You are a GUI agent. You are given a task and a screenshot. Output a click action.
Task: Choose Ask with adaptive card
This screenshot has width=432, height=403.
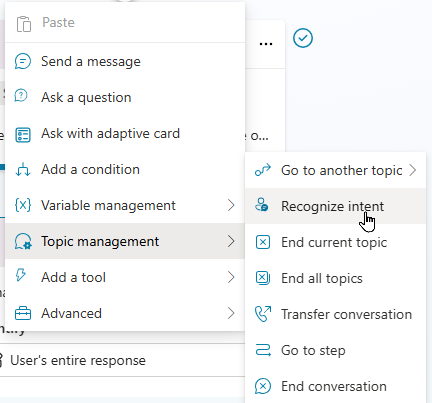(x=125, y=133)
